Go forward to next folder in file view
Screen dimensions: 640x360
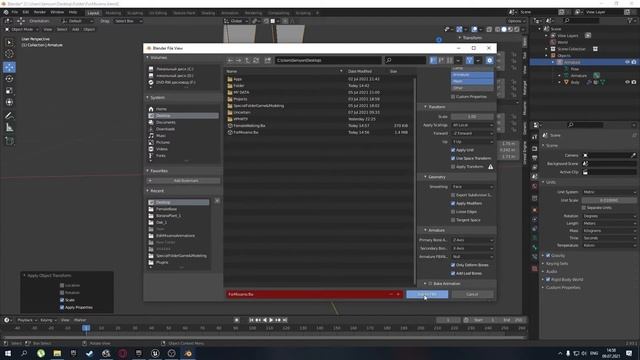coord(239,60)
